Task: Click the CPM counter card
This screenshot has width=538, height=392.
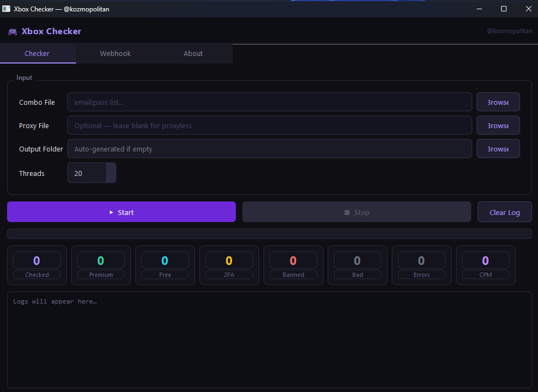Action: (x=485, y=265)
